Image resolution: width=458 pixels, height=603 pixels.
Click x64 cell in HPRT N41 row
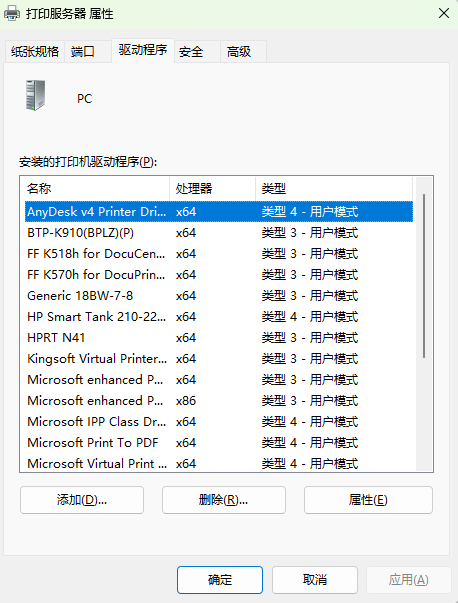(x=186, y=338)
